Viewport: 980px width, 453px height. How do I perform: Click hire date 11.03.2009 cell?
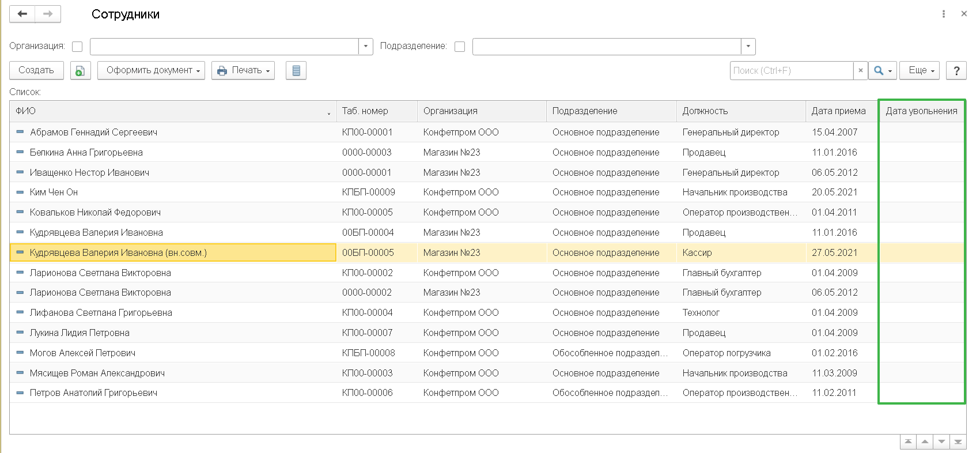point(842,373)
